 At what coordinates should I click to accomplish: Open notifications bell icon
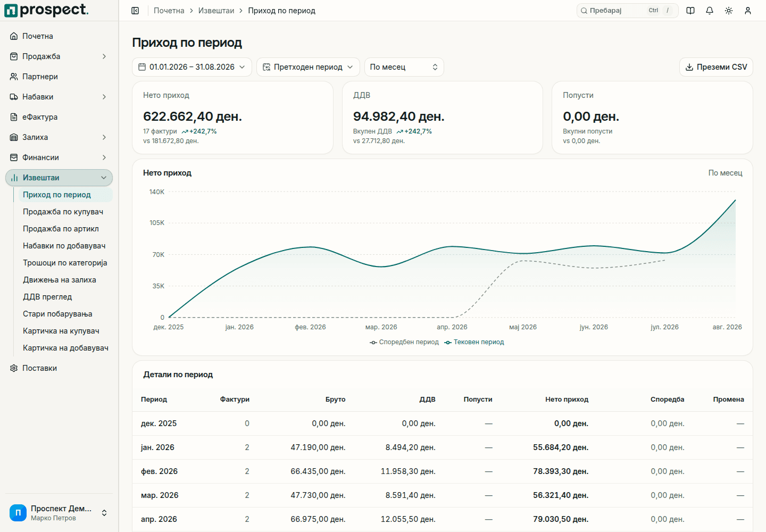pos(710,11)
